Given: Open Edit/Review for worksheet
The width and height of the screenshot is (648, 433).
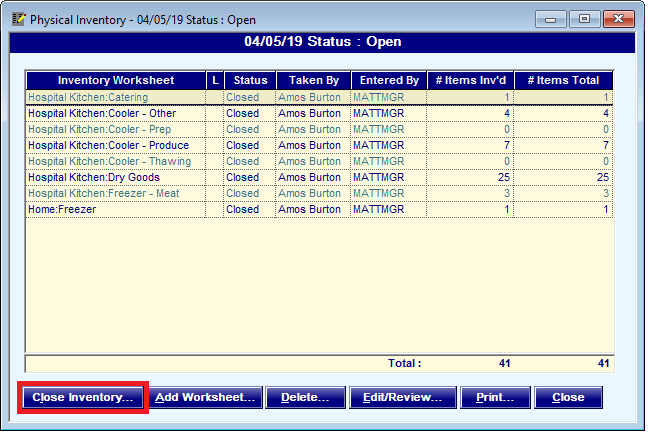Looking at the screenshot, I should click(x=401, y=397).
